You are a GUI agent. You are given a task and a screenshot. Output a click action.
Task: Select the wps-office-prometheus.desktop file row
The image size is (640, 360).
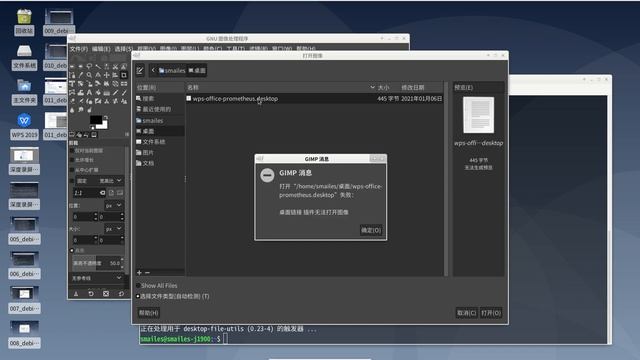[314, 98]
